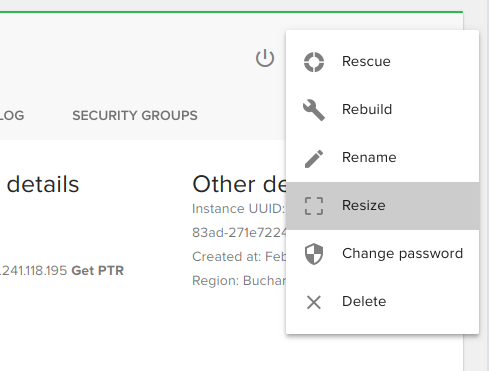Click the Get PTR link
This screenshot has height=371, width=489.
pyautogui.click(x=98, y=271)
